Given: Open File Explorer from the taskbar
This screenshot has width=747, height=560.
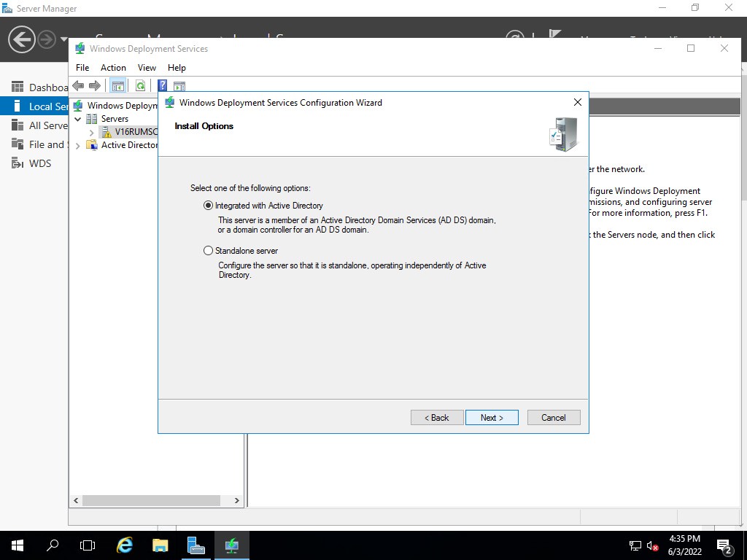Looking at the screenshot, I should (160, 545).
